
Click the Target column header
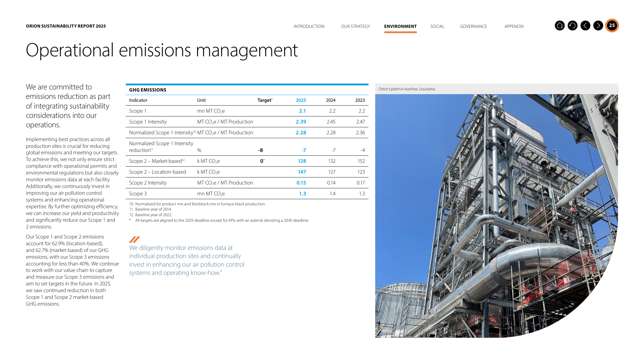(265, 100)
